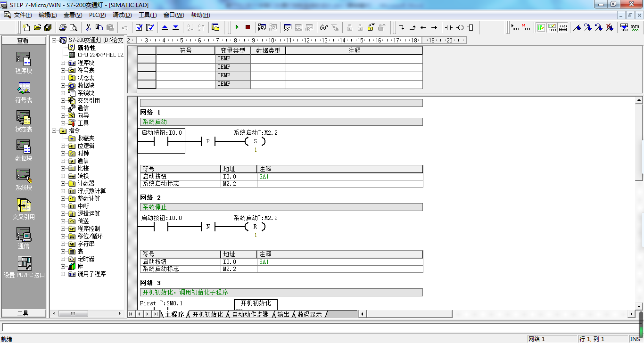
Task: Collapse the 指令 tree node
Action: (55, 131)
